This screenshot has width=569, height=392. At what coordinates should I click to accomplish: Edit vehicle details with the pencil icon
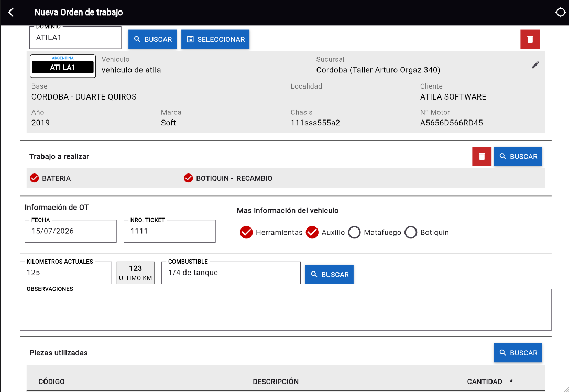535,65
